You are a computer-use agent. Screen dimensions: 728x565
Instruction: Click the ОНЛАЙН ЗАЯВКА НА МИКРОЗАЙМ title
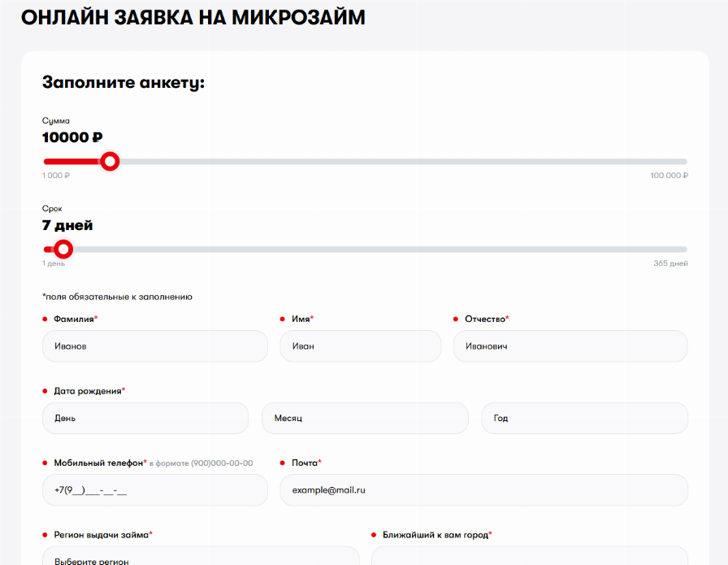(193, 17)
